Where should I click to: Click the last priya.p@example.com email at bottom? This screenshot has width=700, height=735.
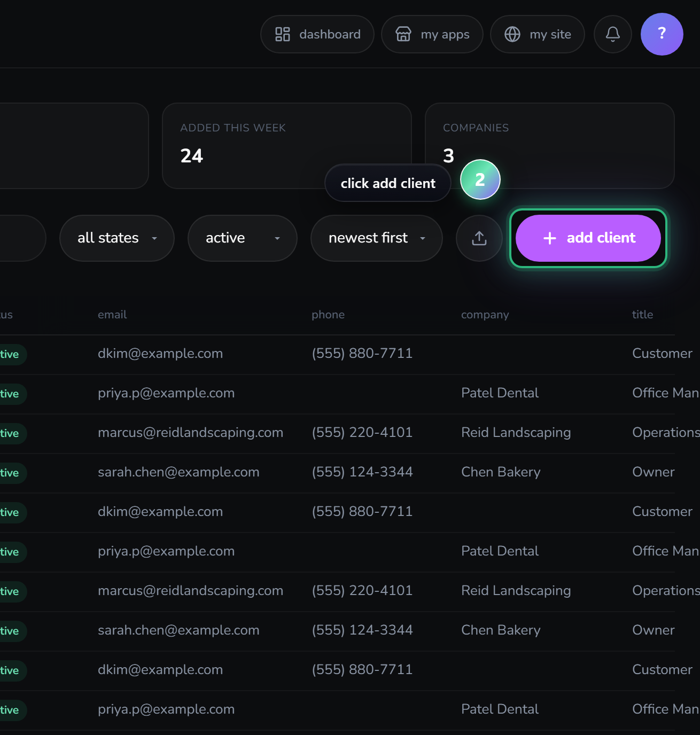(166, 709)
